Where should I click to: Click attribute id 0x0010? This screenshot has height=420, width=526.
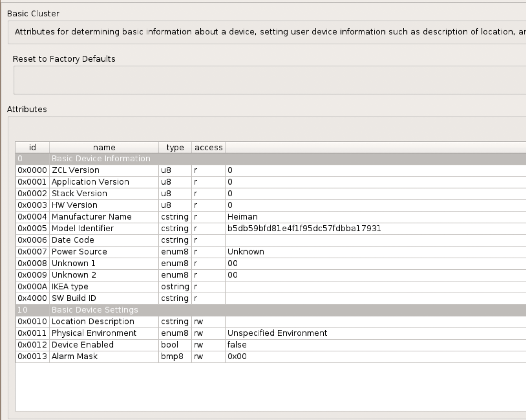coord(32,322)
